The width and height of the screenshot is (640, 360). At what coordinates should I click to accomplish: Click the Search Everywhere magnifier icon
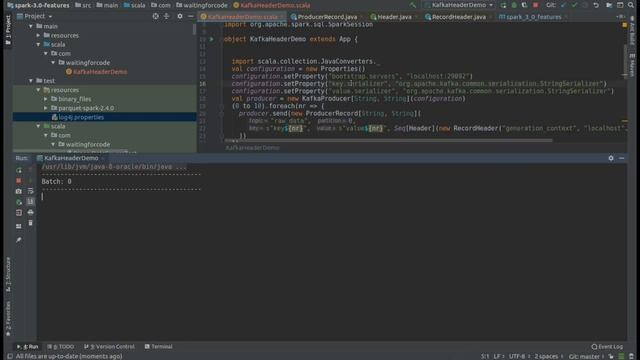point(631,5)
